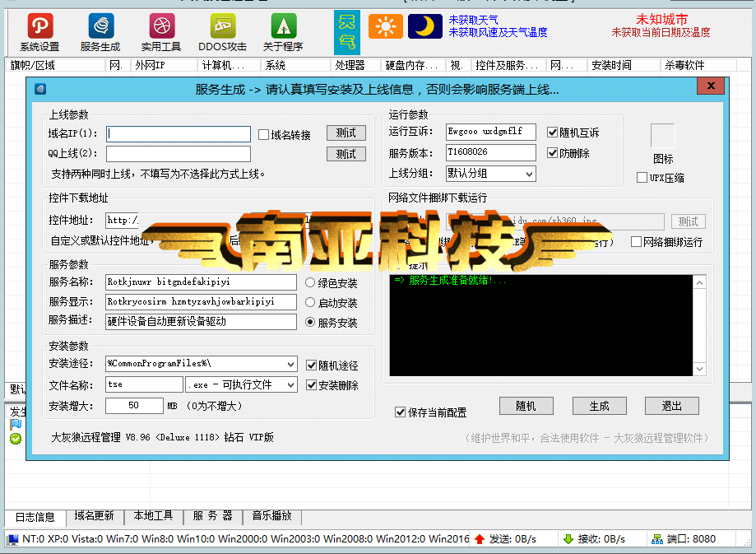Click the moon night weather icon
The image size is (756, 554).
(x=424, y=26)
